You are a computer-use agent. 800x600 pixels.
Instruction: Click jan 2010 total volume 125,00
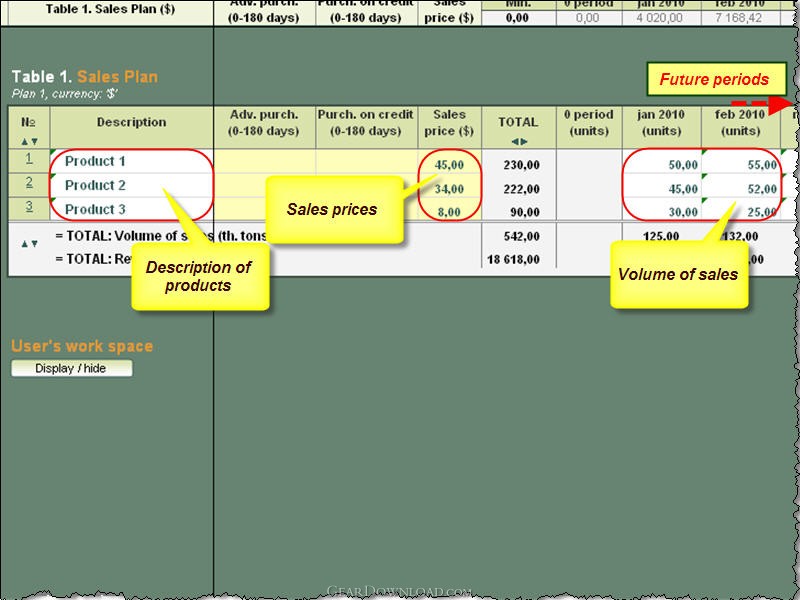point(661,236)
